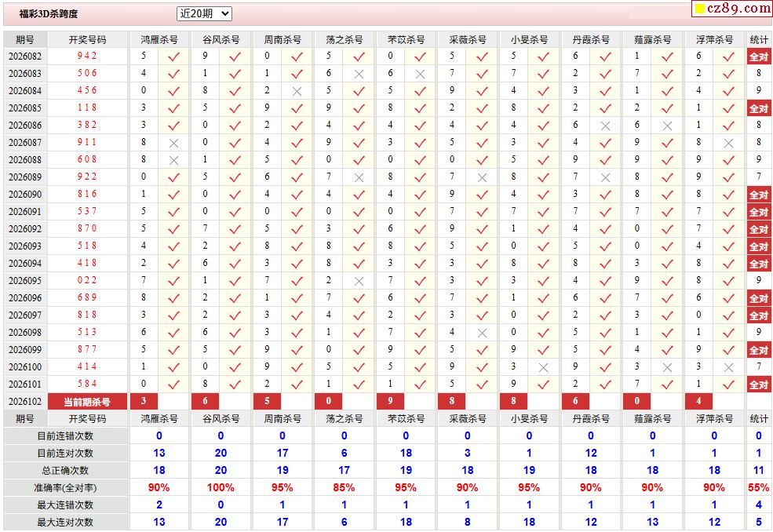Screen dimensions: 773x532
Task: Click the 全对 badge in row 2026101
Action: [x=759, y=384]
